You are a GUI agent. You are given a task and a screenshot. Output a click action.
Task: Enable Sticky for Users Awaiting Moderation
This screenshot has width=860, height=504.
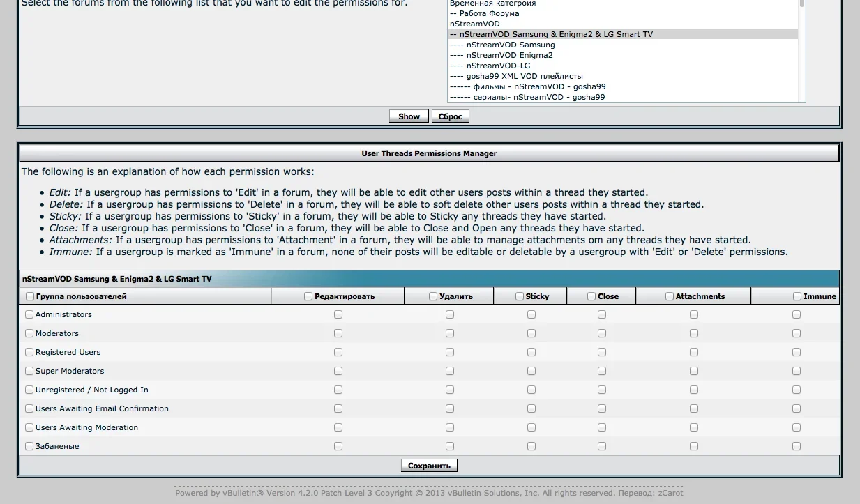(x=531, y=427)
